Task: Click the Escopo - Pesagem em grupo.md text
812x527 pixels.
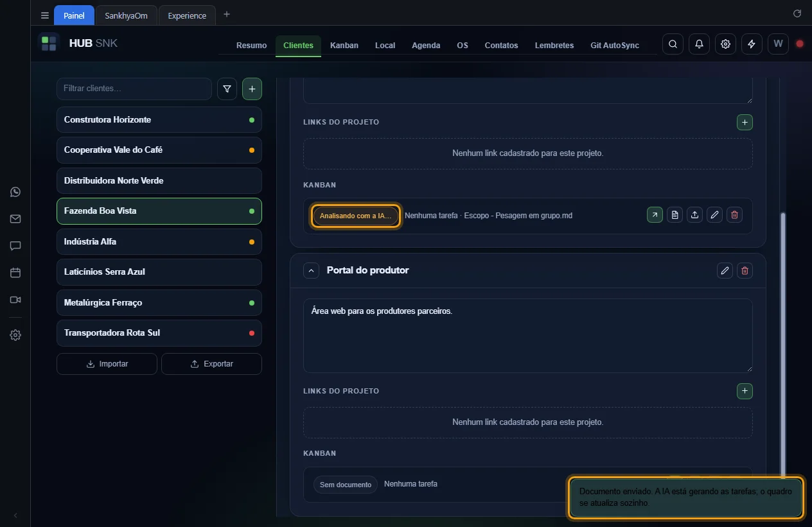Action: coord(518,216)
